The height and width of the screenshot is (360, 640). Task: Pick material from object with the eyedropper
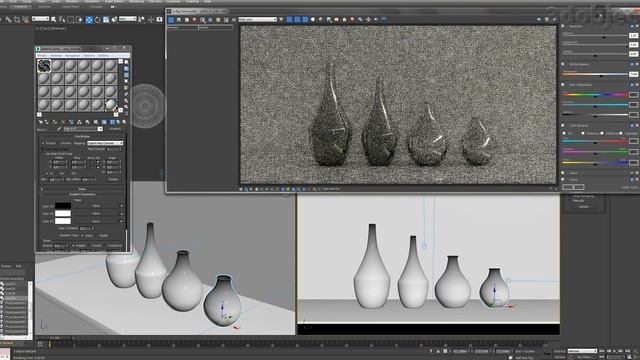pos(59,129)
